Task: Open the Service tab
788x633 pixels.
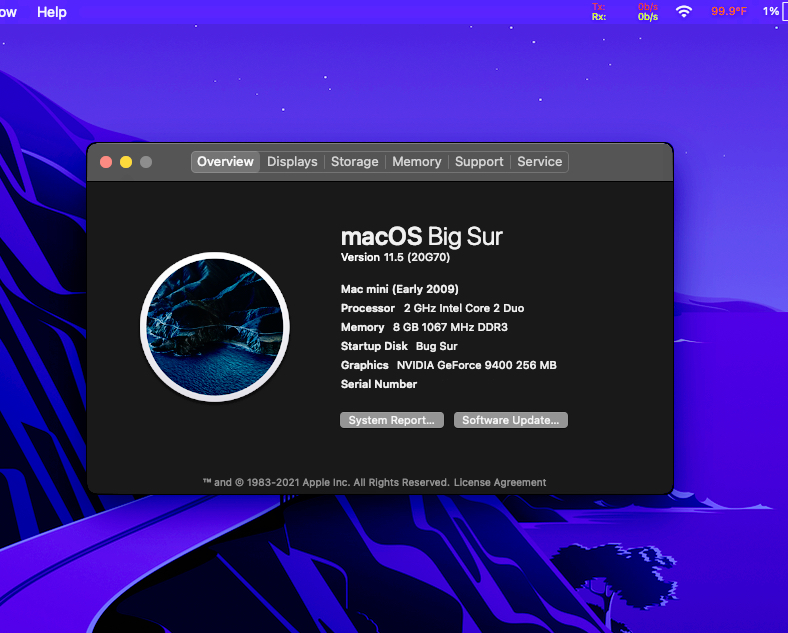Action: point(540,162)
